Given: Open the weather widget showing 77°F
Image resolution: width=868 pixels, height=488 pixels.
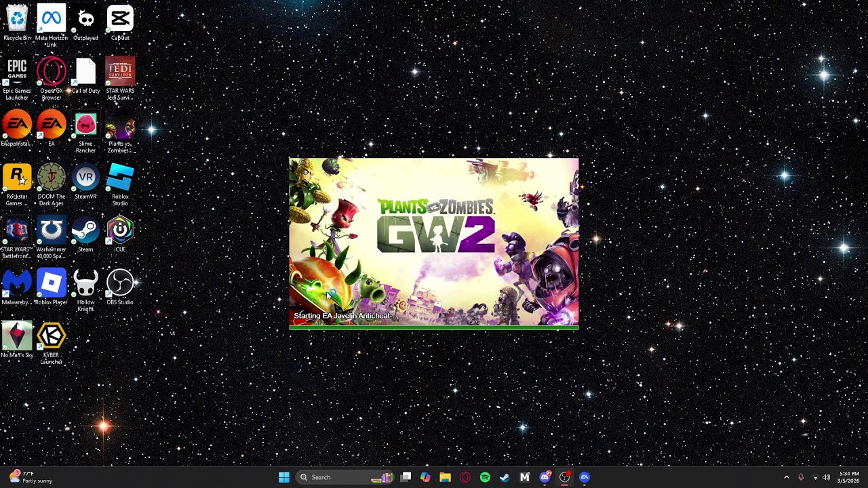Looking at the screenshot, I should (x=31, y=477).
